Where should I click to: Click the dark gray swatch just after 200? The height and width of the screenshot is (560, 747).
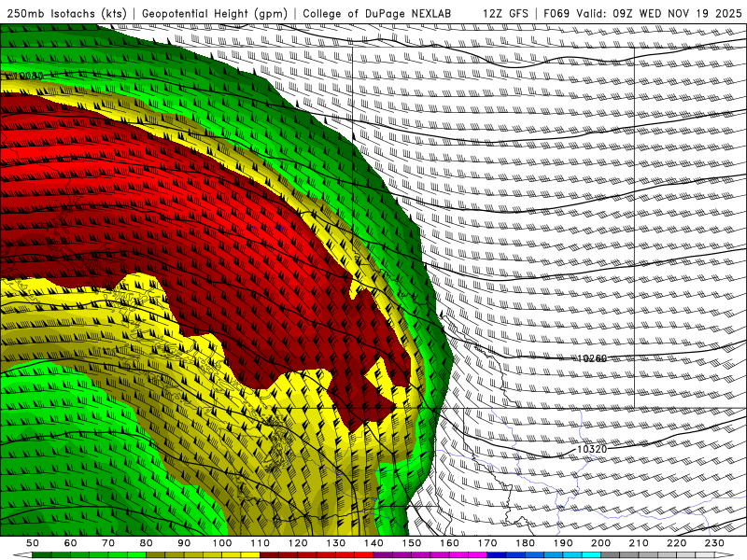click(611, 555)
